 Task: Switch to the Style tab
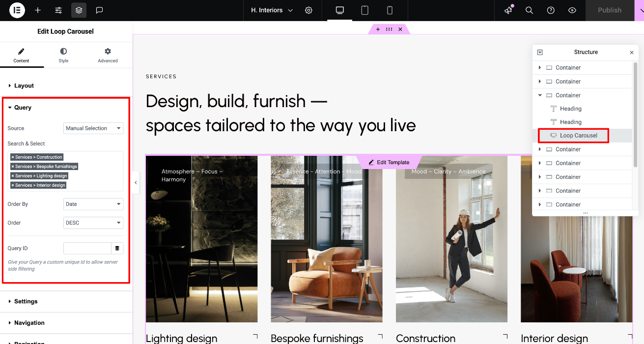(x=63, y=56)
